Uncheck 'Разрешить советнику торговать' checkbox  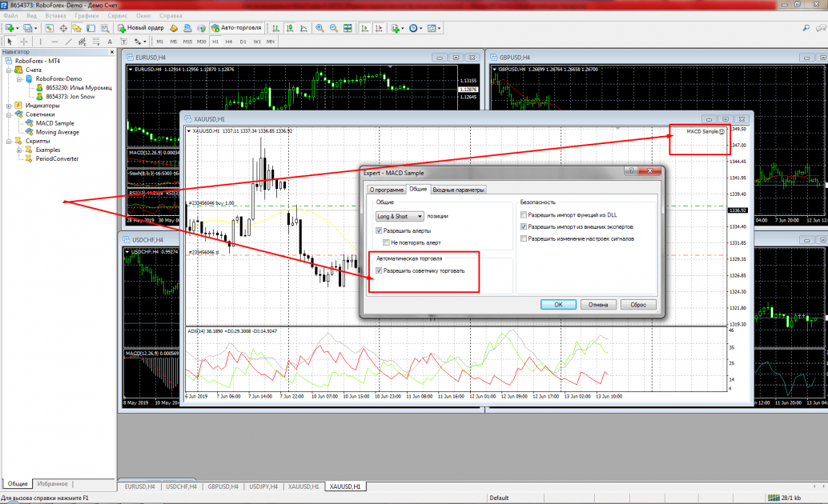click(379, 271)
